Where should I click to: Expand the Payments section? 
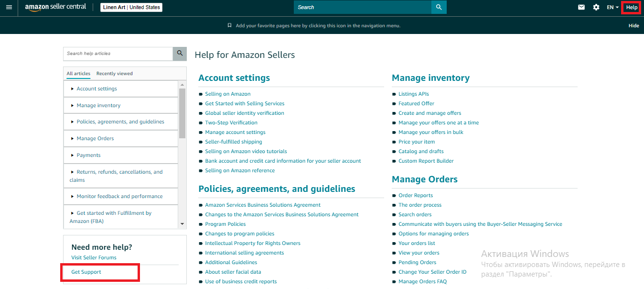87,155
